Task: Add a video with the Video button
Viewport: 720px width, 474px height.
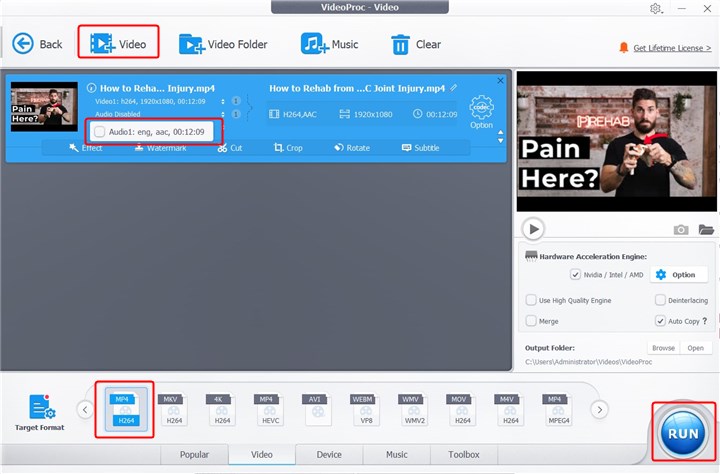Action: point(118,44)
